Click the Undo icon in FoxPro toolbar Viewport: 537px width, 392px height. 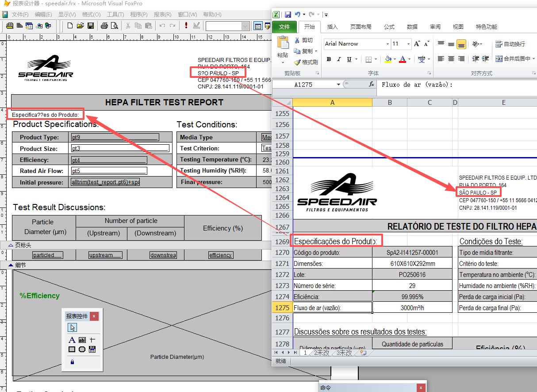[162, 26]
